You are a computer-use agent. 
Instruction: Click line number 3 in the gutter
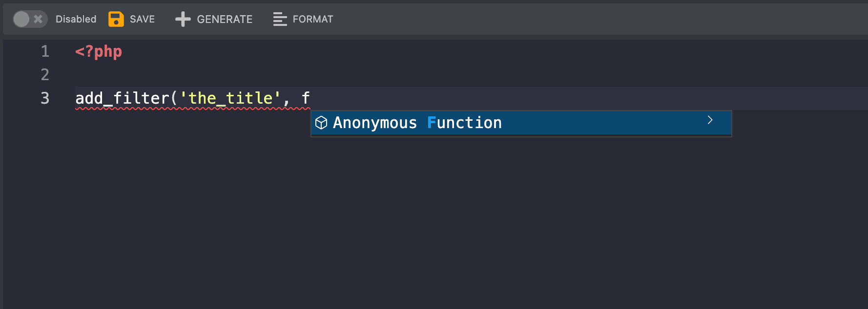[x=45, y=98]
